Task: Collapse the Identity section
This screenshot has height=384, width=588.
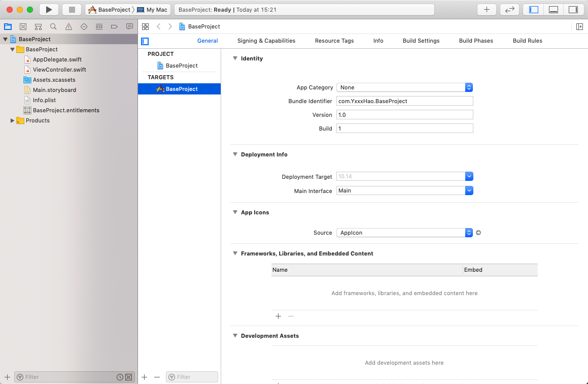Action: [x=235, y=58]
